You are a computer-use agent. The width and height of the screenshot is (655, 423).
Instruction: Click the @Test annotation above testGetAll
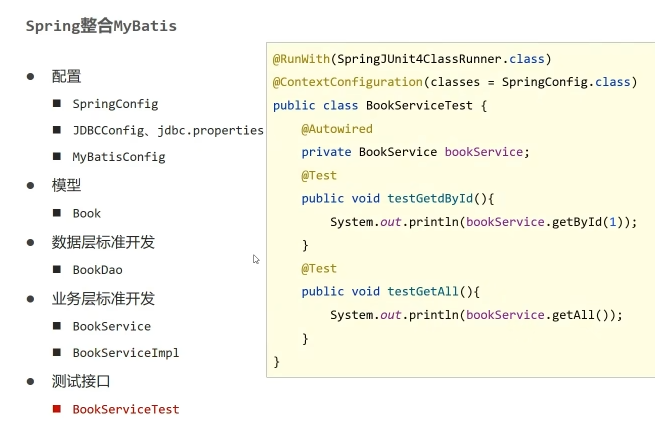(319, 268)
